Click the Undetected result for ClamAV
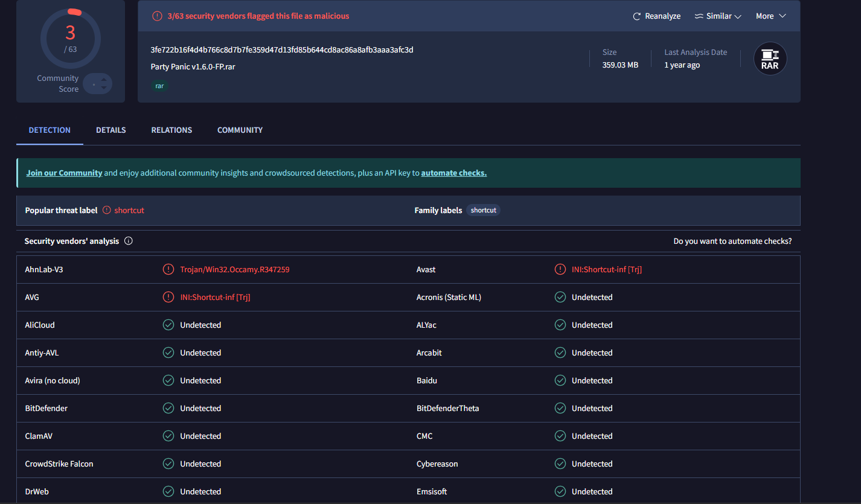The image size is (861, 504). 200,436
